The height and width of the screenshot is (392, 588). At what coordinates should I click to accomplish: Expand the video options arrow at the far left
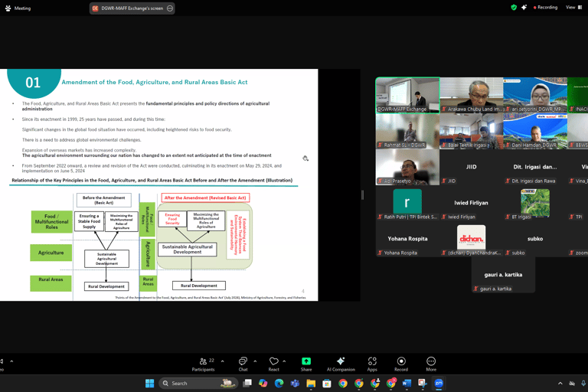[x=11, y=361]
